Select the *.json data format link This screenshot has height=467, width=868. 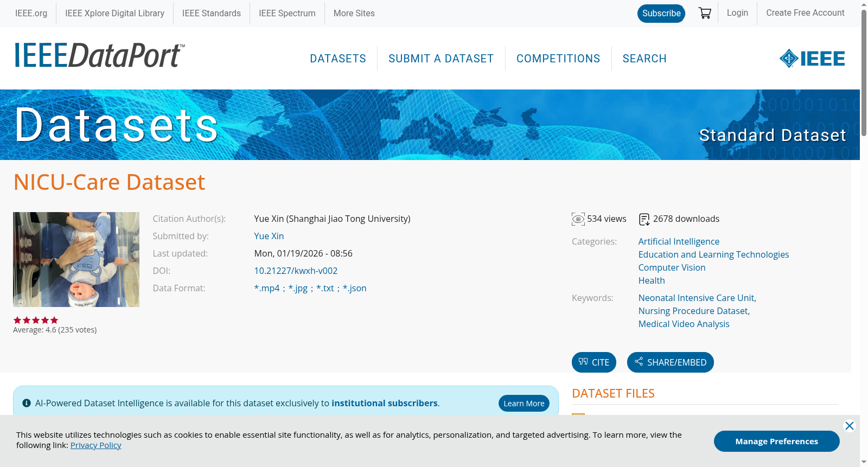point(355,288)
